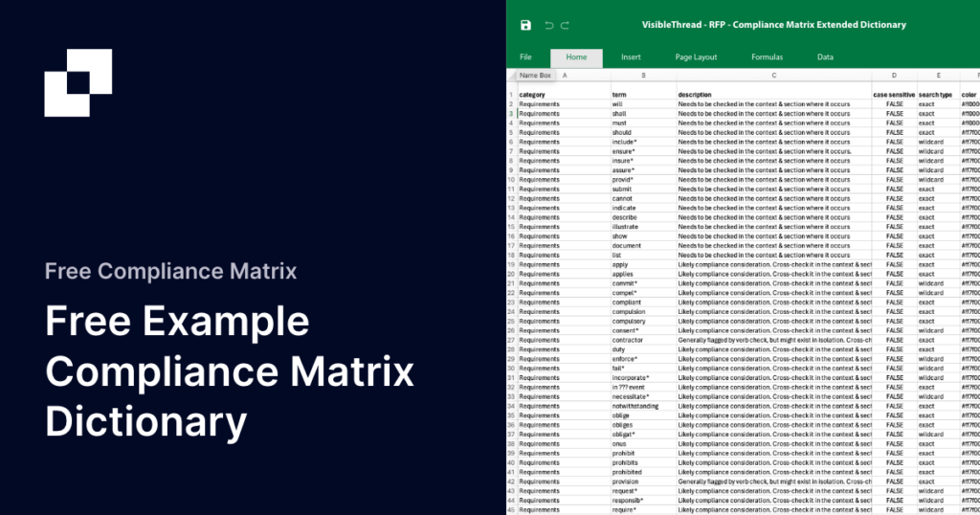Select the 'incorporate*' term cell

[644, 377]
